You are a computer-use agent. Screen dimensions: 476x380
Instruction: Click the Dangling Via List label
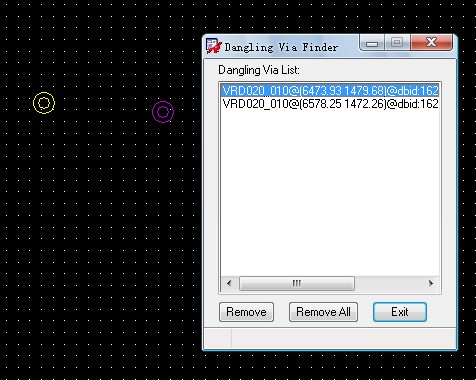pyautogui.click(x=259, y=70)
